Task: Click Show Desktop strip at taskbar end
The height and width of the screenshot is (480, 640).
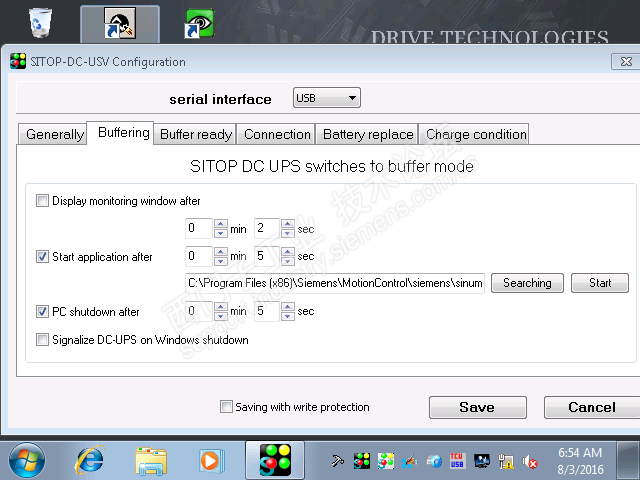Action: click(x=628, y=460)
